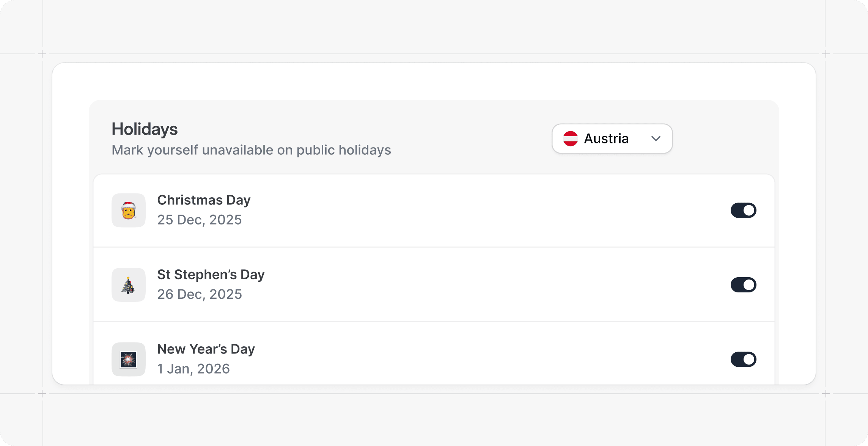Click the New Year's Day title text
The height and width of the screenshot is (446, 868).
(206, 349)
